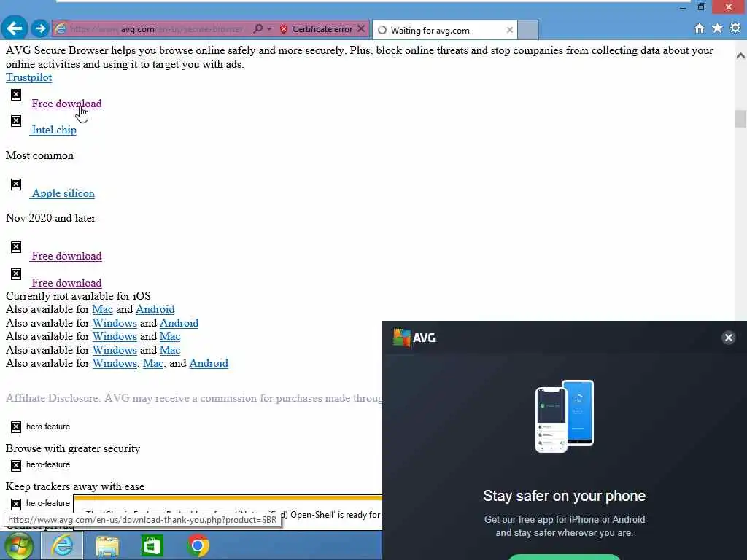Click the Free download link above iOS notice
This screenshot has width=747, height=560.
click(66, 282)
